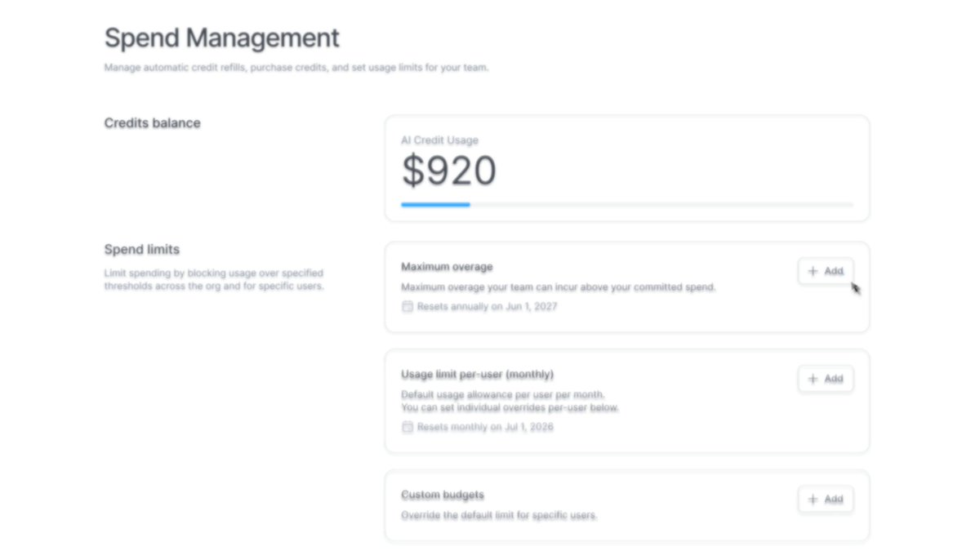Viewport: 980px width, 551px height.
Task: Click the Resets annually on Jun 1, 2027 text
Action: click(487, 307)
